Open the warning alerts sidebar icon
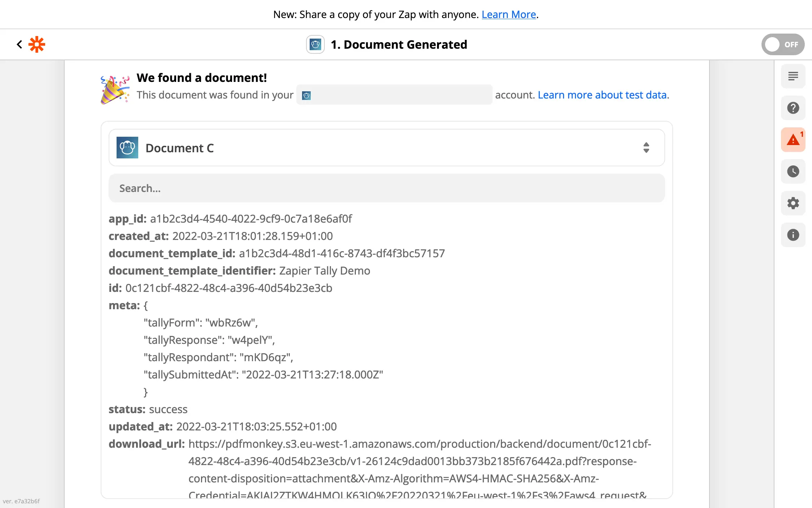 coord(793,140)
